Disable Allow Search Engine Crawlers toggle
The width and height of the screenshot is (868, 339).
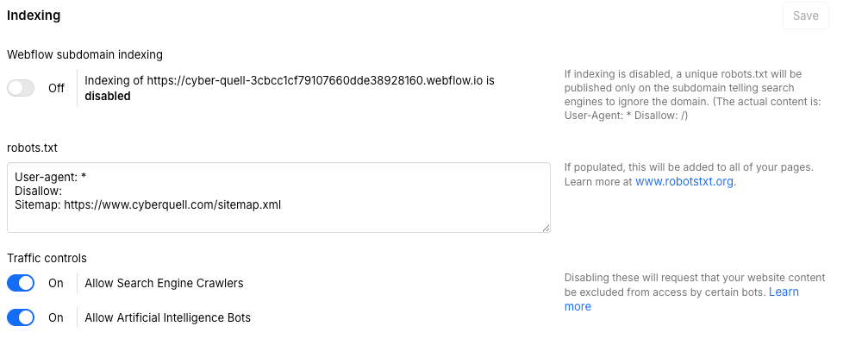tap(21, 283)
